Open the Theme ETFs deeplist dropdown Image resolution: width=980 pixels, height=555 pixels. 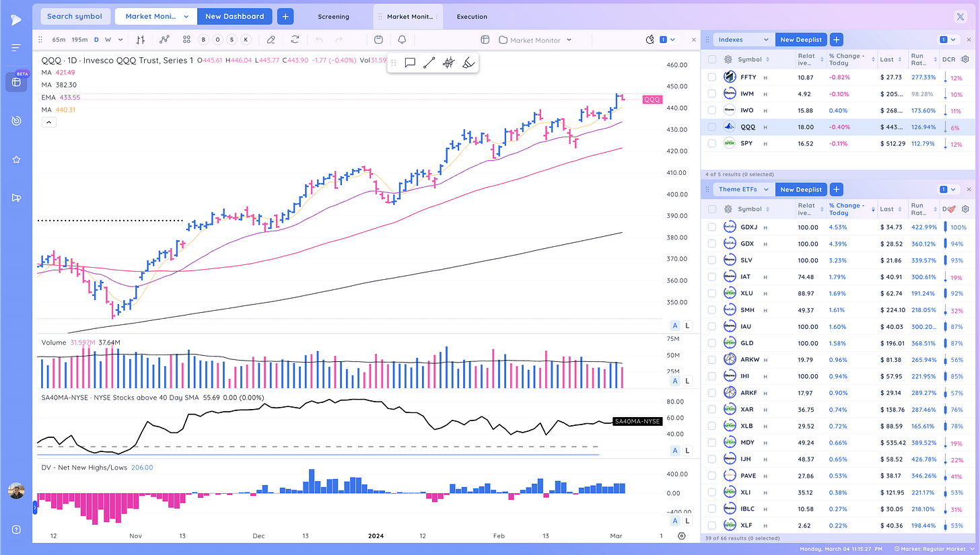[744, 189]
